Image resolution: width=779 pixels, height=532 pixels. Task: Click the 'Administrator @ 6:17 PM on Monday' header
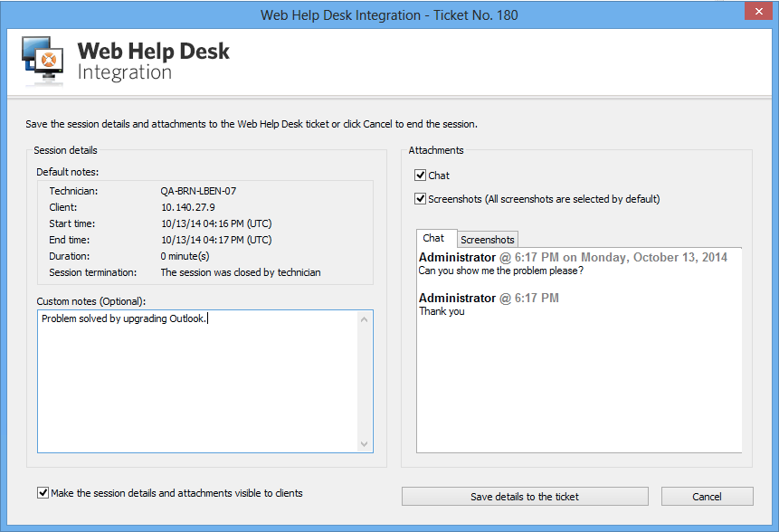pos(573,257)
